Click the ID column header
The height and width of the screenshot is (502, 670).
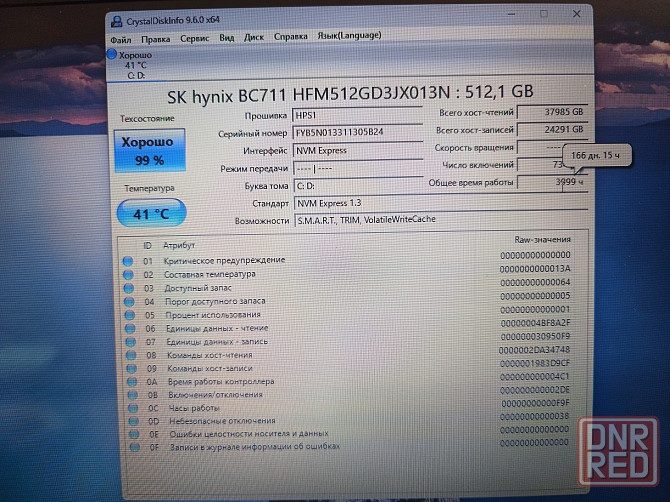(x=147, y=246)
